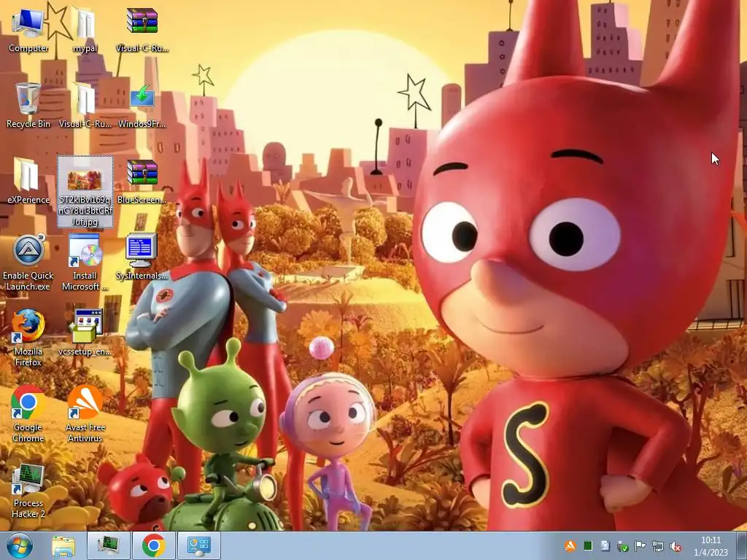The height and width of the screenshot is (560, 747).
Task: Select the Recycle Bin icon
Action: [x=28, y=105]
